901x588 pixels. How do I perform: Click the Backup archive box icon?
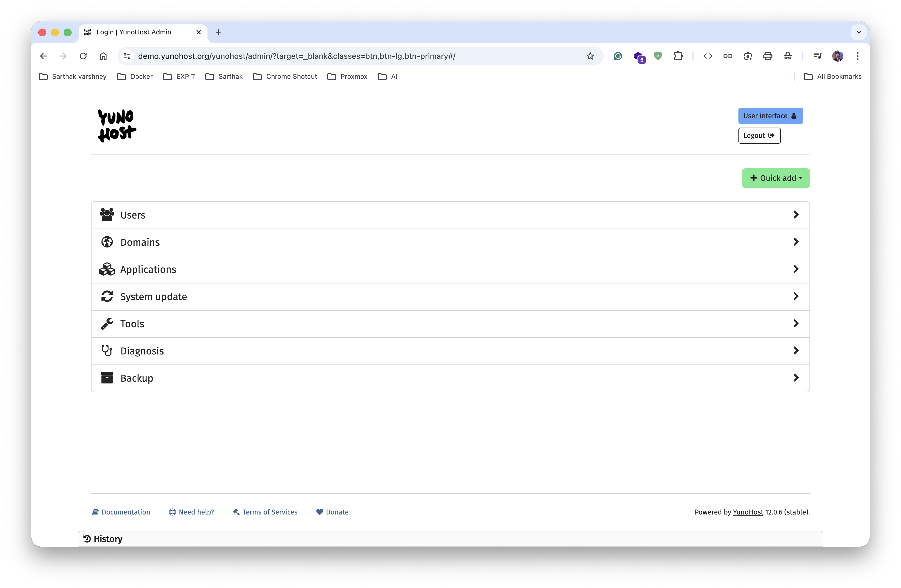coord(107,378)
